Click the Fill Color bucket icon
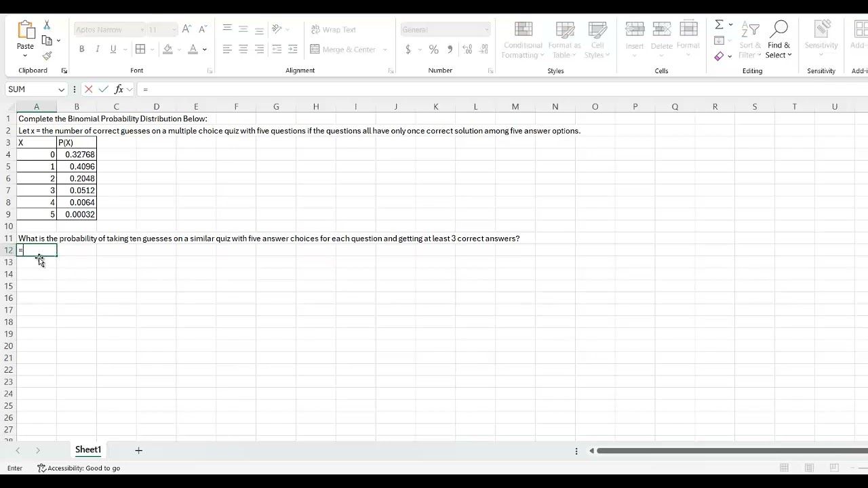 point(168,49)
